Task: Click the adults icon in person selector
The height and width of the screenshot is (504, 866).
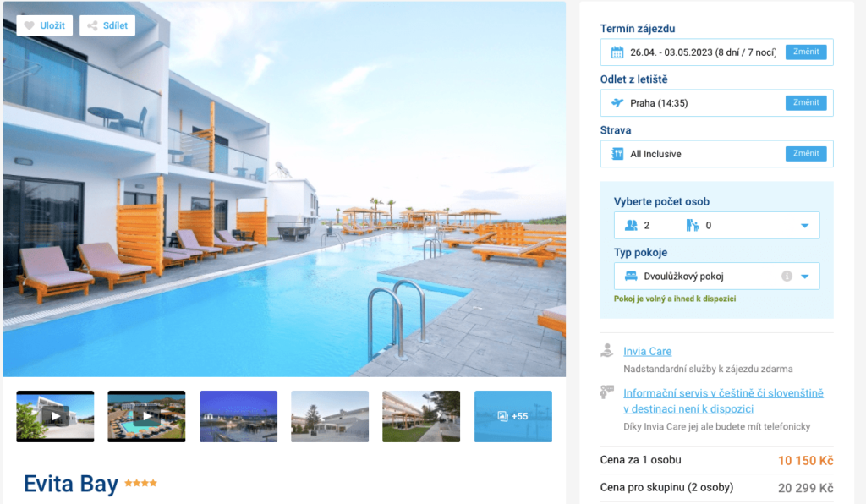Action: (631, 225)
